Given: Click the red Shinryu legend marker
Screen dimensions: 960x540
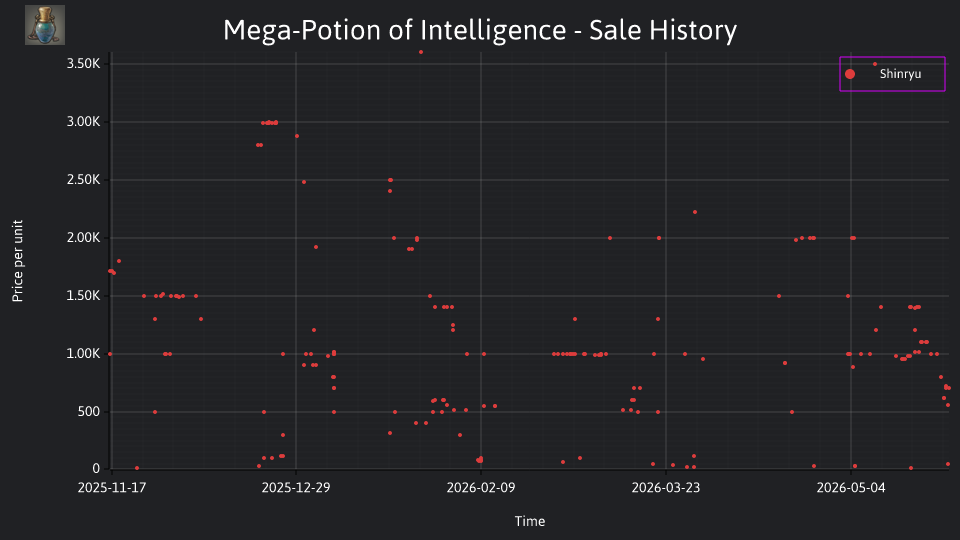Looking at the screenshot, I should (x=850, y=74).
